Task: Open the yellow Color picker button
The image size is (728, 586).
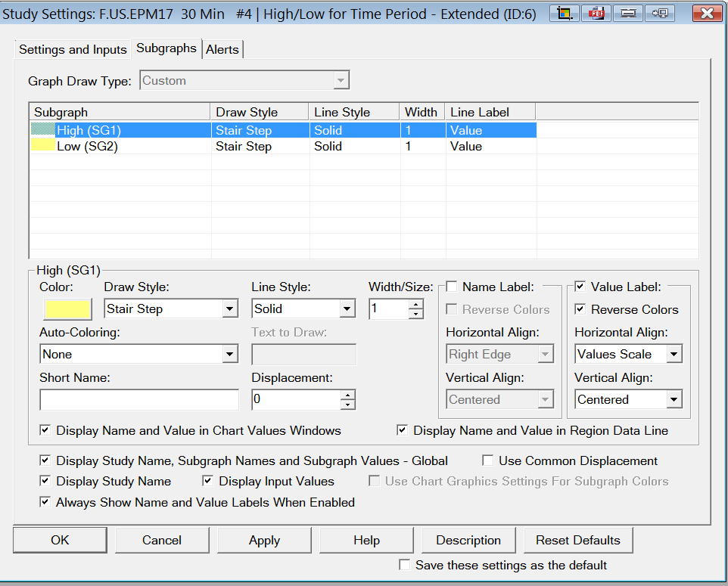Action: pos(67,309)
